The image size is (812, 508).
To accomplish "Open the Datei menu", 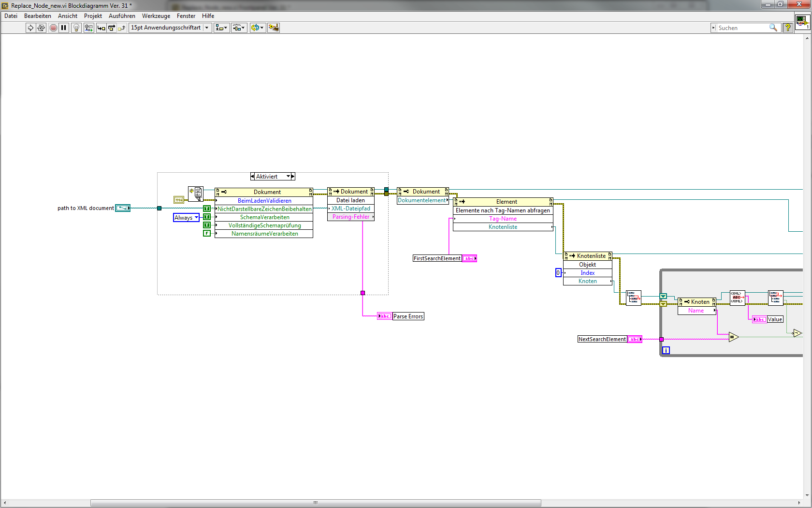I will pos(11,16).
